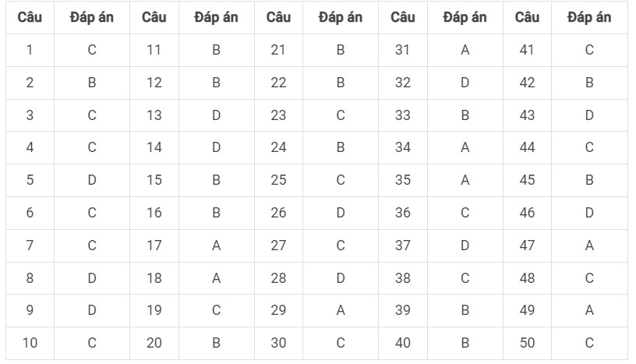Select the cell showing question number 11
This screenshot has height=364, width=636.
[154, 50]
